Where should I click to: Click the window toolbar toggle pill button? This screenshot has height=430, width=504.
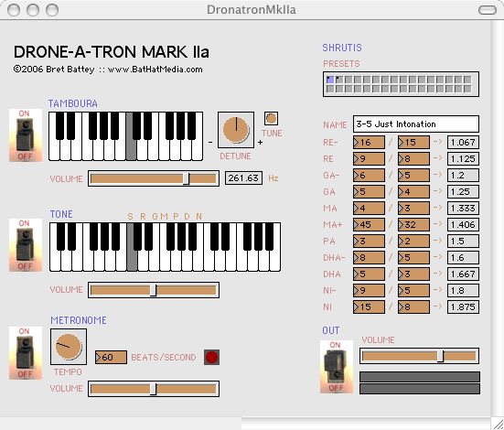click(x=488, y=10)
